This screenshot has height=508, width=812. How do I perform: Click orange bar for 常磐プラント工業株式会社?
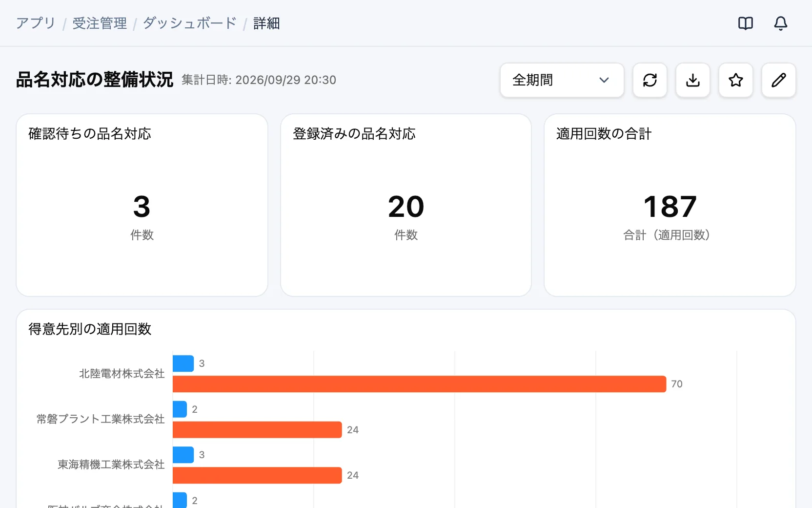coord(257,430)
